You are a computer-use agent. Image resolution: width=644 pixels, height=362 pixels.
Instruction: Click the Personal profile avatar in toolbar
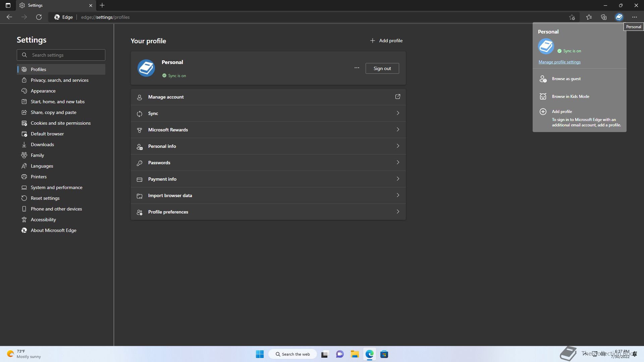(619, 17)
